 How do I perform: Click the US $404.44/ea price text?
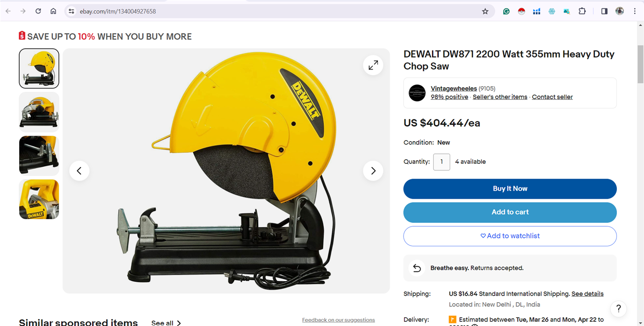(442, 123)
